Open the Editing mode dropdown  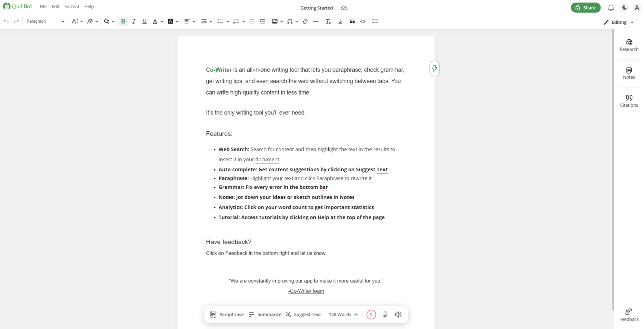(619, 22)
